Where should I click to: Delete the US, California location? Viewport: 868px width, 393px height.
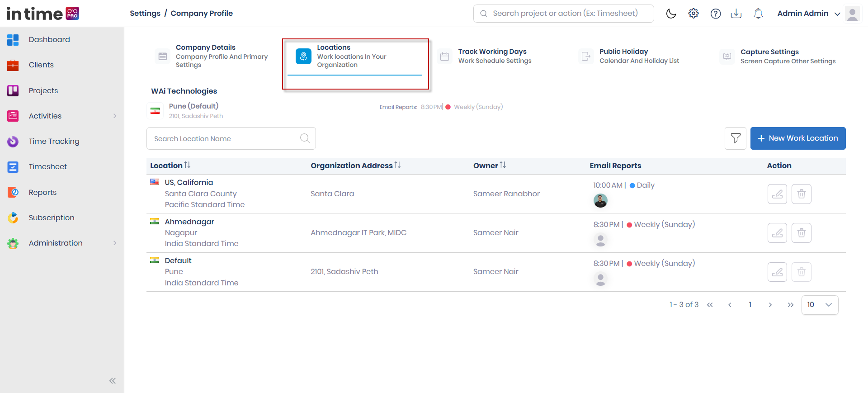(x=802, y=194)
